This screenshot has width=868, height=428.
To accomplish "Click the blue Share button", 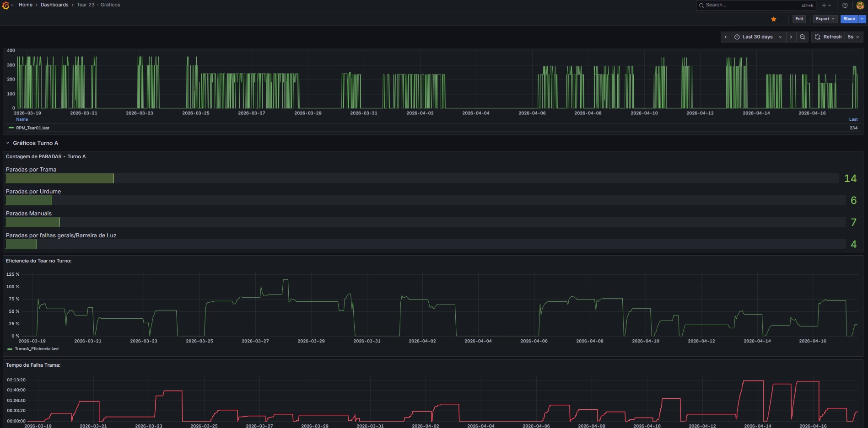I will point(849,19).
